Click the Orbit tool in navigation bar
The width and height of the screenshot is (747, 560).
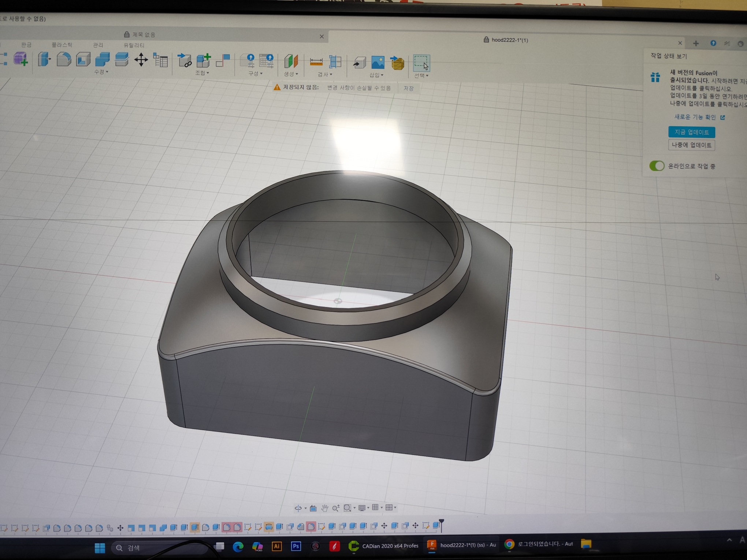pos(298,508)
